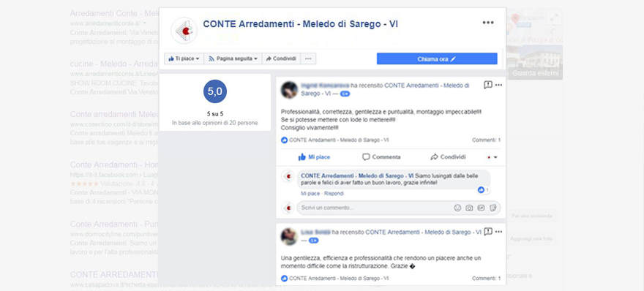Click Commenta under the first review
644x291 pixels.
point(381,156)
